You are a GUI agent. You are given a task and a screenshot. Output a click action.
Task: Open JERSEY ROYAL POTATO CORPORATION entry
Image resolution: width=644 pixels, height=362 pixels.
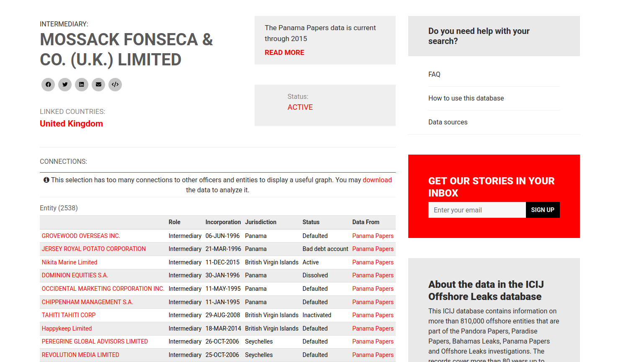coord(94,249)
